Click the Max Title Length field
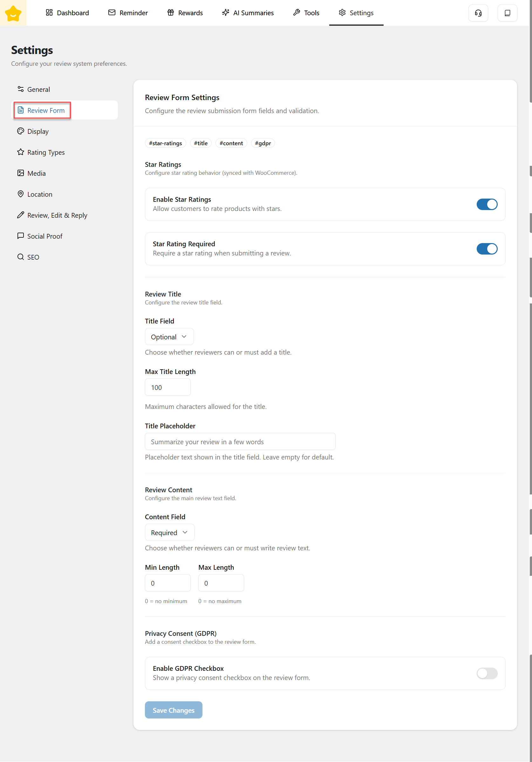The width and height of the screenshot is (532, 762). (167, 387)
